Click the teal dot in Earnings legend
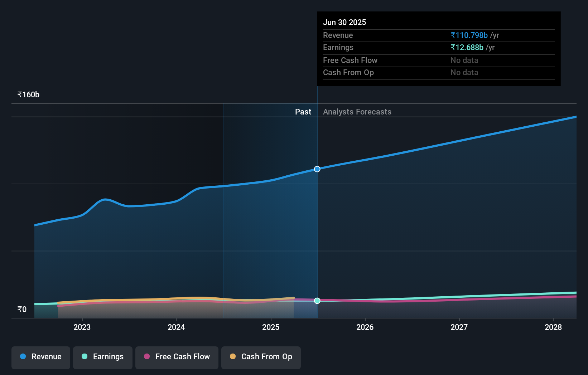The image size is (588, 375). (85, 356)
